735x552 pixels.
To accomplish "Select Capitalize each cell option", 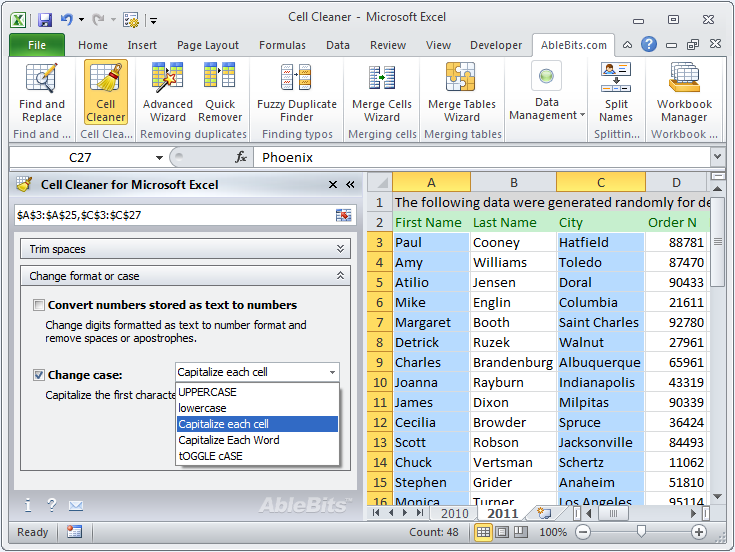I will point(257,424).
